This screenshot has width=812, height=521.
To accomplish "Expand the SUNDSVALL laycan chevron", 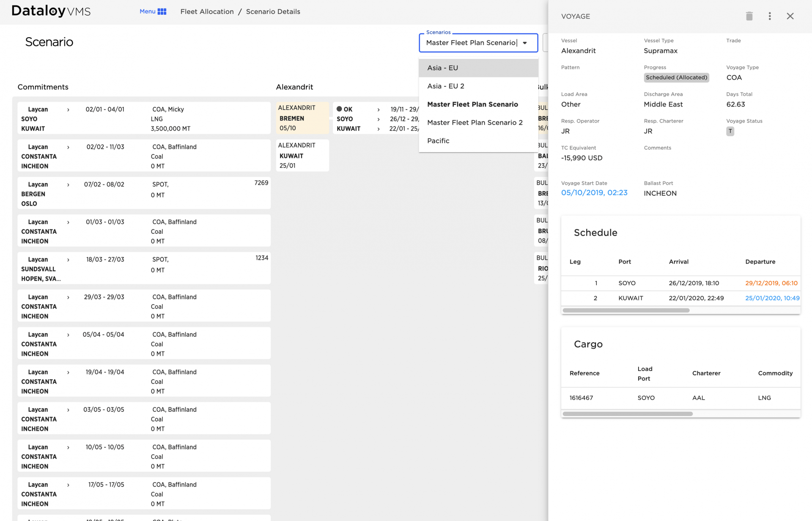I will point(68,260).
